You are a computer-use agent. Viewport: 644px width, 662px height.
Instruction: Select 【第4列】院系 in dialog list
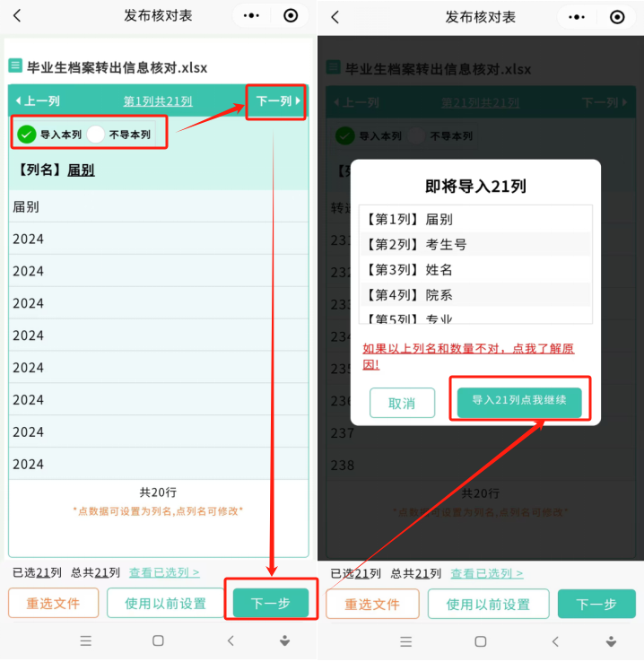pyautogui.click(x=475, y=295)
